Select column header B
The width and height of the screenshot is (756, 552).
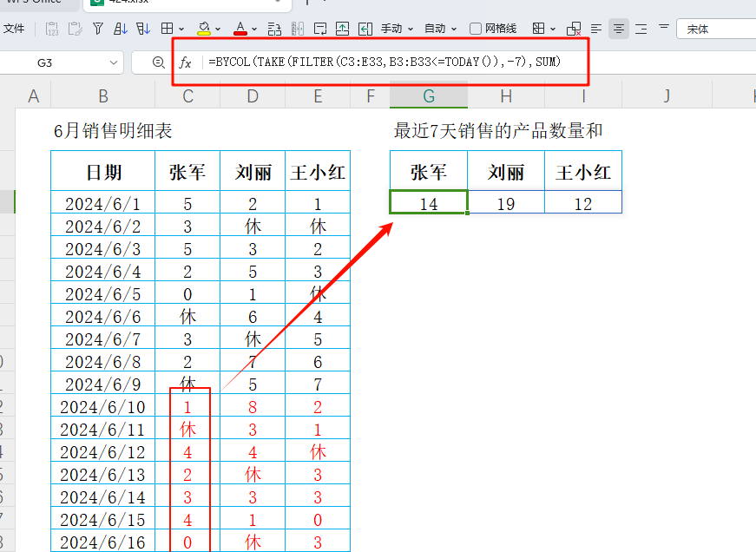pos(102,96)
